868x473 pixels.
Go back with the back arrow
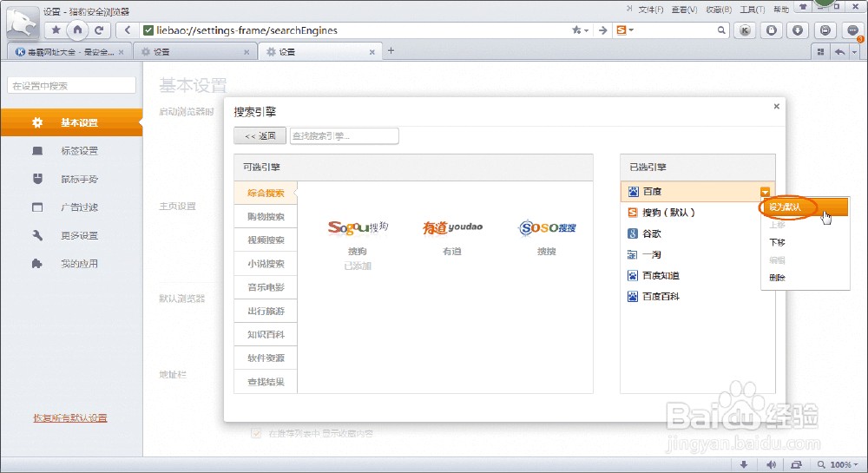click(128, 30)
